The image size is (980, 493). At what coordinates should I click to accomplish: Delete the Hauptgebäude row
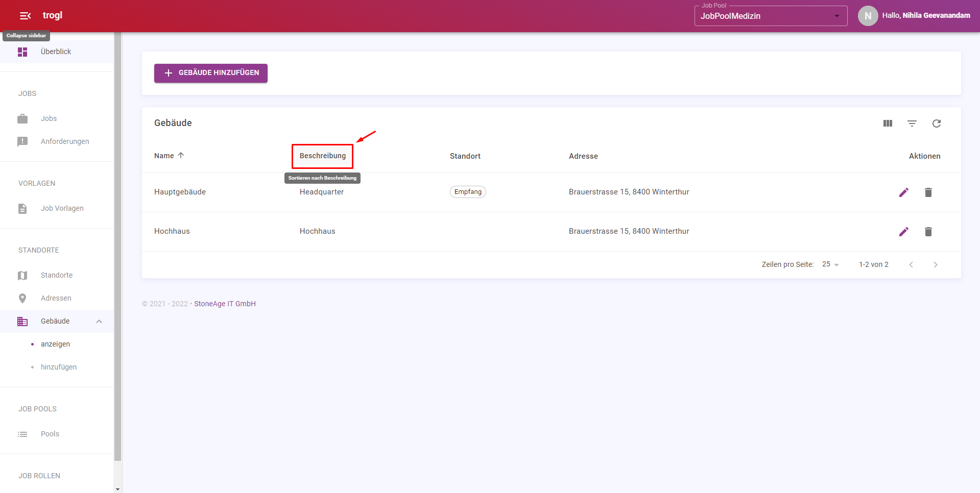928,192
